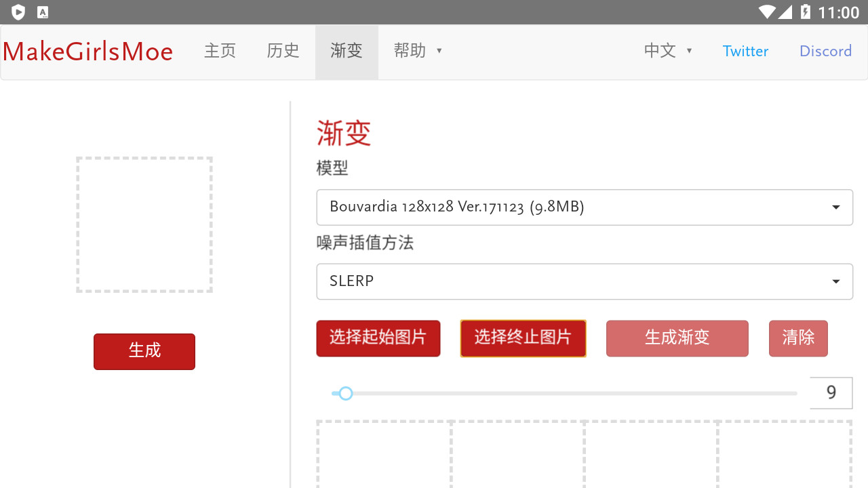This screenshot has height=488, width=868.
Task: Open the 中文 language dropdown
Action: (x=667, y=52)
